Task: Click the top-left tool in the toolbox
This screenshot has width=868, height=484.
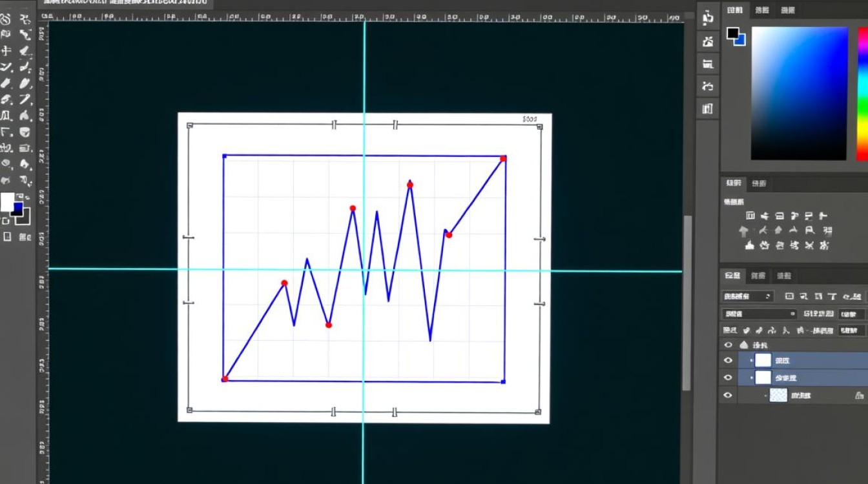Action: coord(6,19)
